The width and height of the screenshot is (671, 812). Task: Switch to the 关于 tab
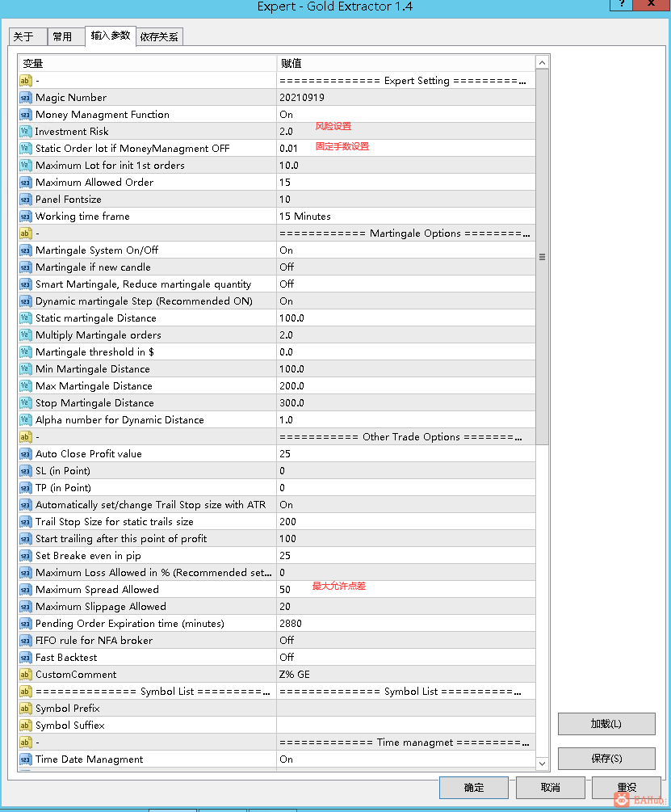pyautogui.click(x=28, y=37)
